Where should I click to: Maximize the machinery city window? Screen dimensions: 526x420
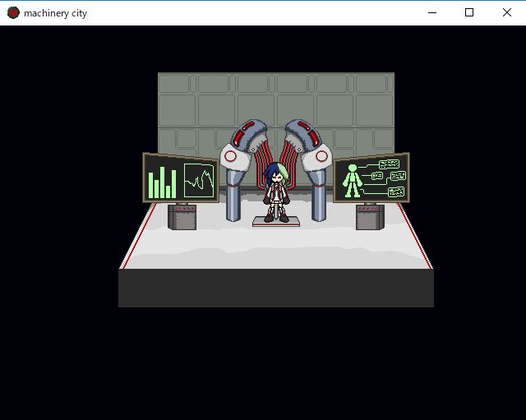tap(469, 13)
